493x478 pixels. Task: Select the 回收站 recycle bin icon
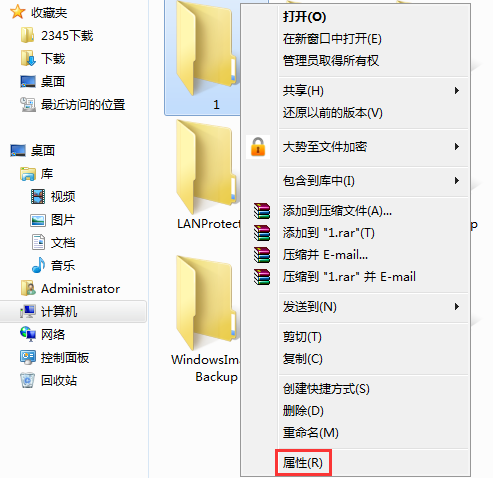pos(27,380)
